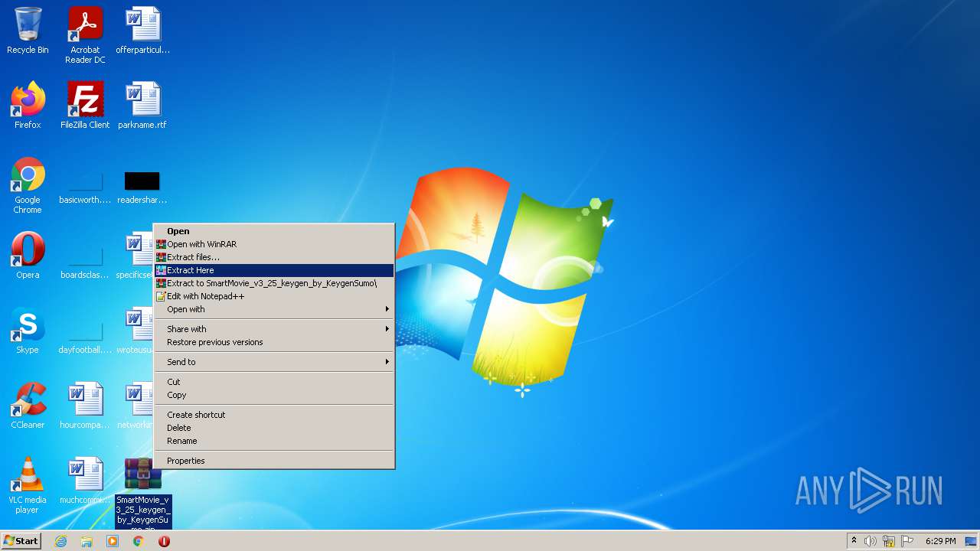Open Chrome from the taskbar

click(x=139, y=541)
